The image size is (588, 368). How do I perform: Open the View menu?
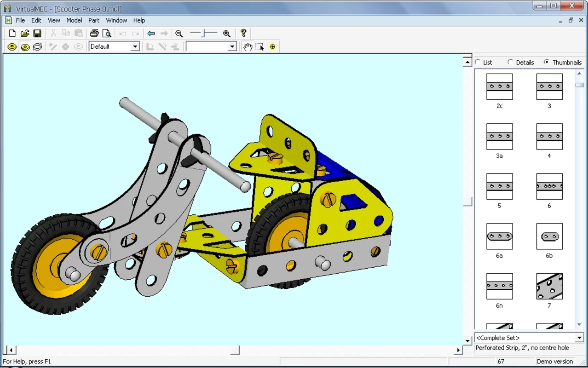(54, 20)
